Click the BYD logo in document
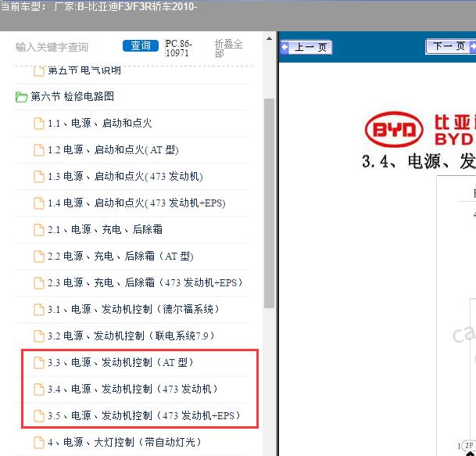This screenshot has height=456, width=476. pyautogui.click(x=394, y=130)
